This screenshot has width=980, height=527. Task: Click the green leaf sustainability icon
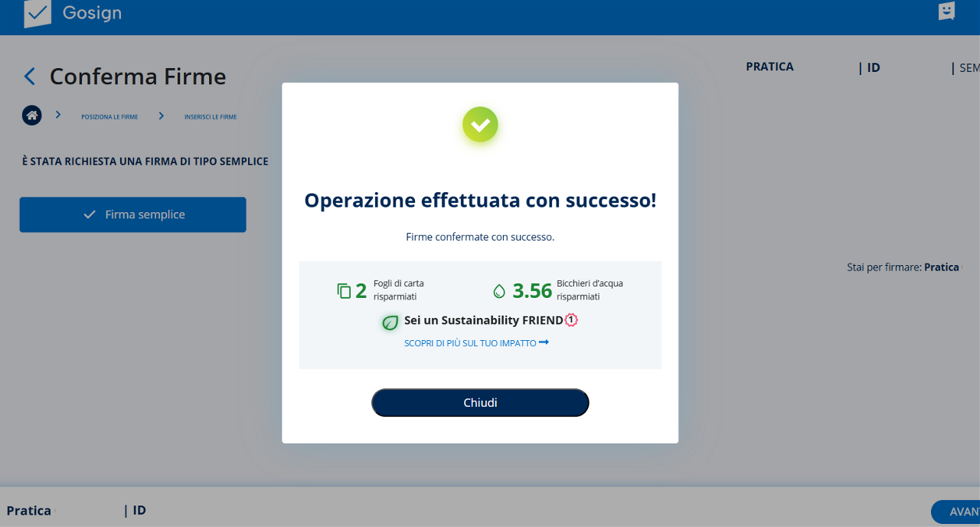click(390, 322)
